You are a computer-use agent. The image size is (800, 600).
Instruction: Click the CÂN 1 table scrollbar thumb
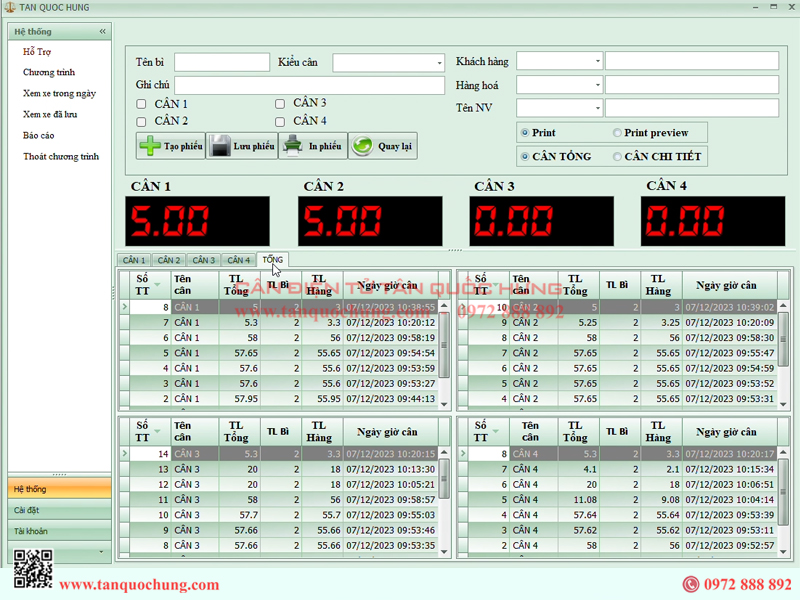[444, 345]
